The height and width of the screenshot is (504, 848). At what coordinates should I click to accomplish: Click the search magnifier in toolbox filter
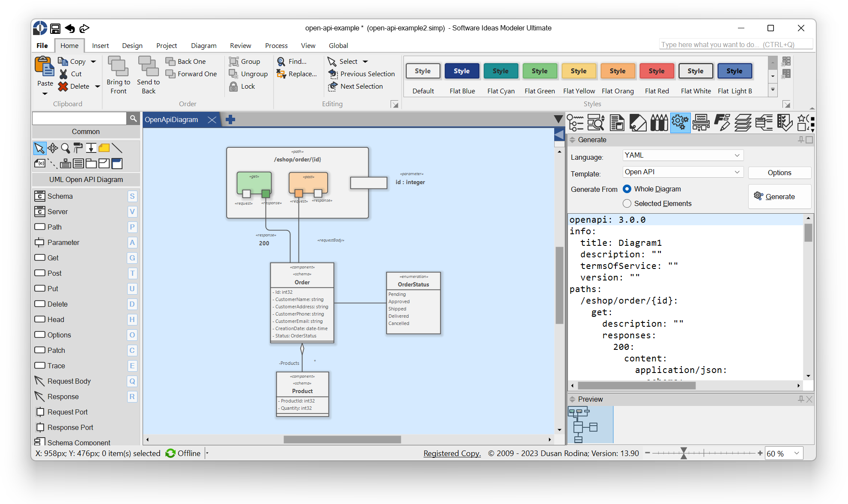(133, 119)
